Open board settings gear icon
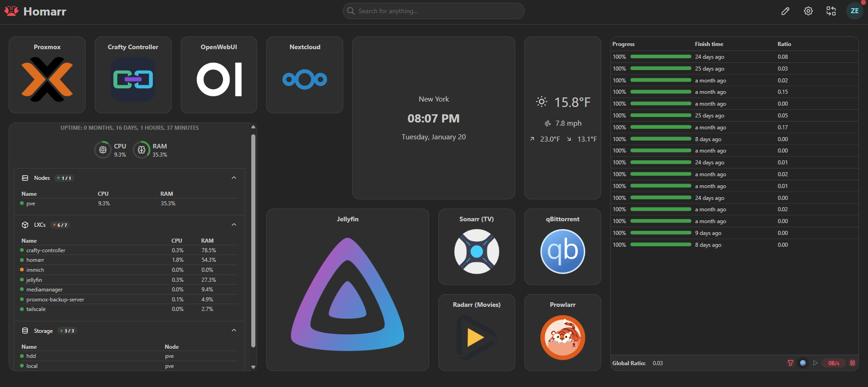The height and width of the screenshot is (387, 868). tap(808, 11)
